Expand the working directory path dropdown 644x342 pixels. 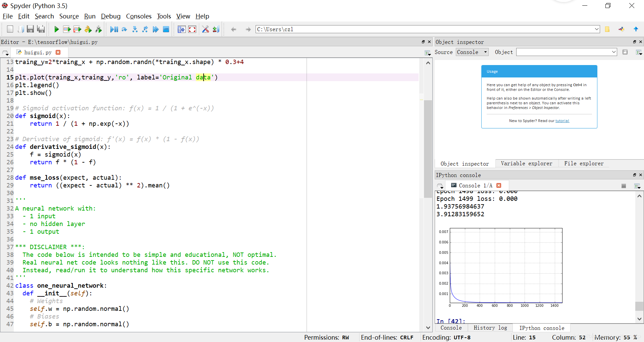pos(597,29)
